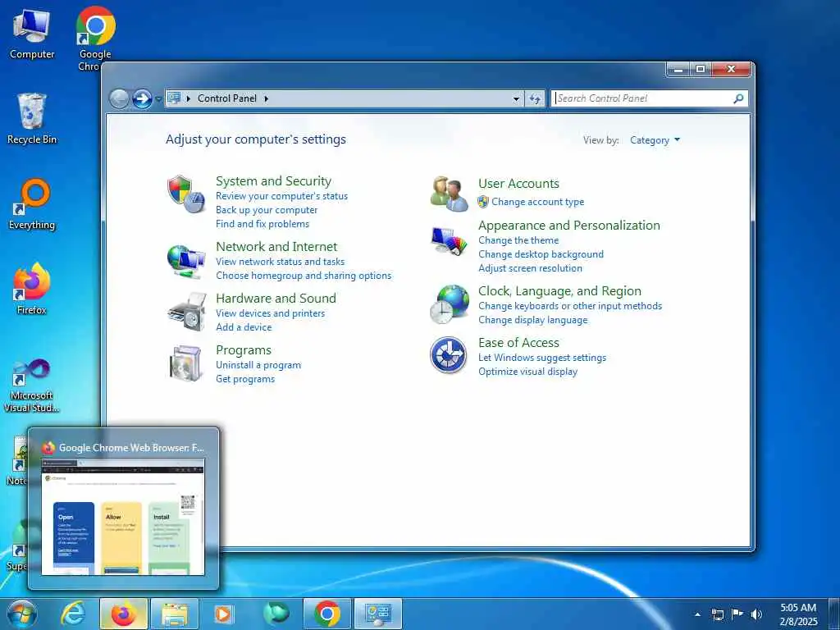Image resolution: width=840 pixels, height=630 pixels.
Task: Click Change desktop background
Action: click(x=541, y=254)
